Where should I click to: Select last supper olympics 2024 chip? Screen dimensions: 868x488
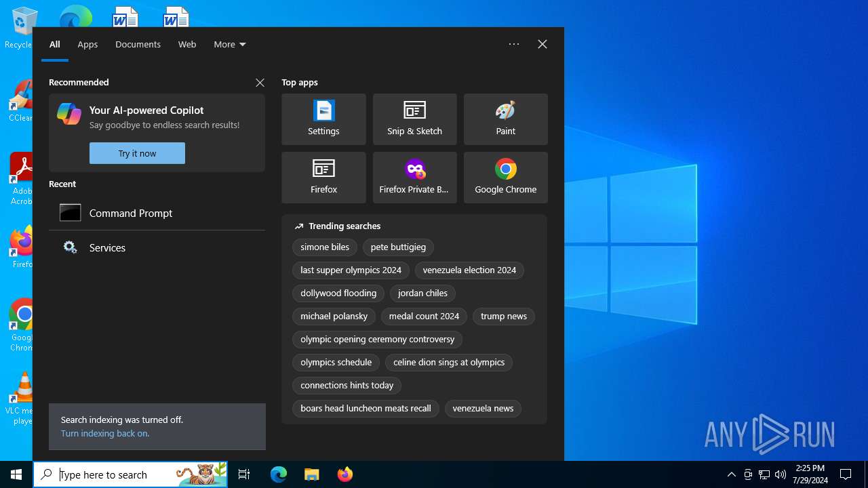(351, 270)
